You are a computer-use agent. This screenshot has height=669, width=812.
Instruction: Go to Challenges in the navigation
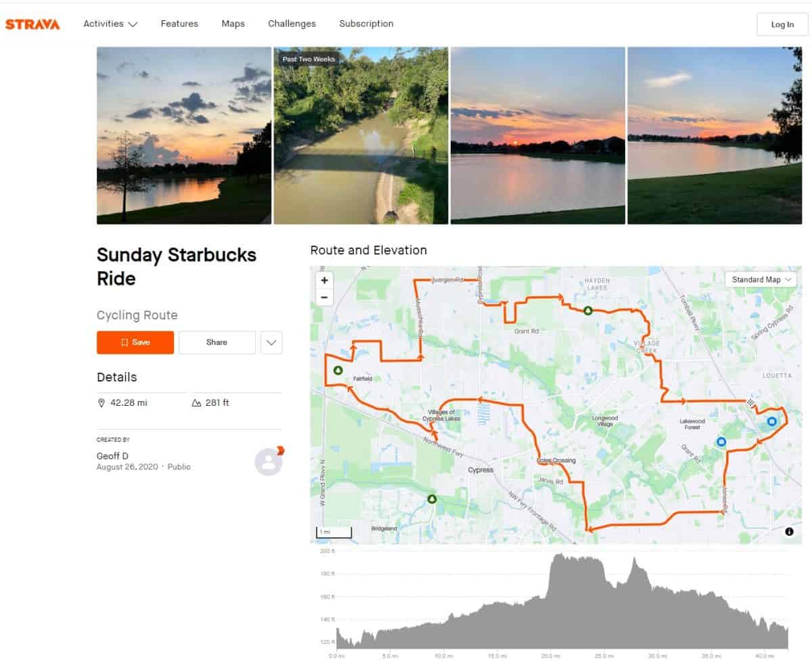292,24
